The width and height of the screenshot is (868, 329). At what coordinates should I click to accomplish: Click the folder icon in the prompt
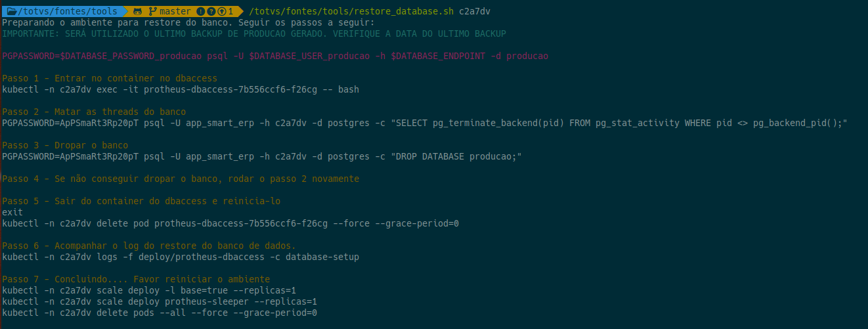[x=12, y=12]
